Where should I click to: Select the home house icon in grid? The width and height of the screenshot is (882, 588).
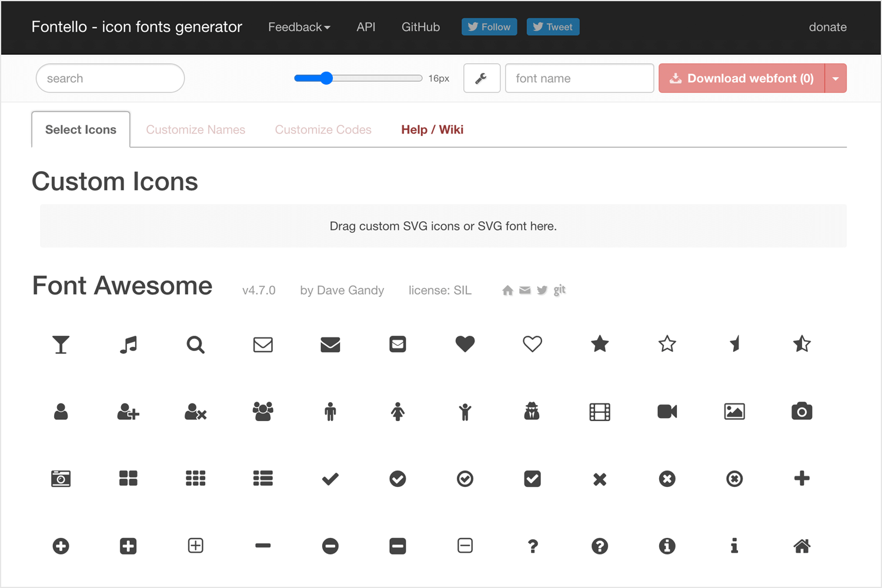(x=802, y=546)
